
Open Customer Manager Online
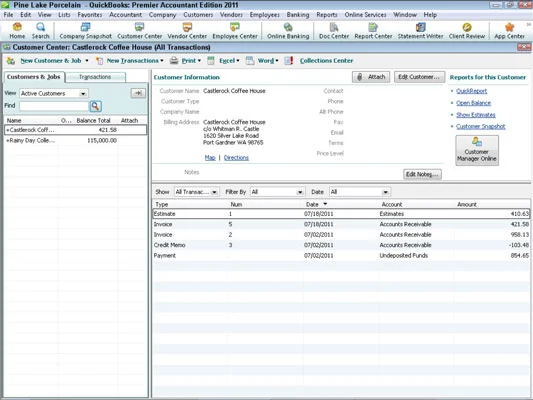(x=477, y=151)
